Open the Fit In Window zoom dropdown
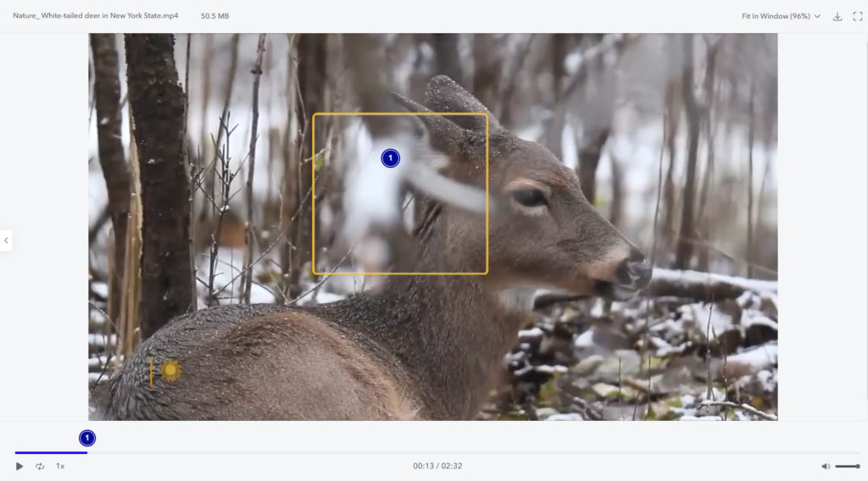This screenshot has width=868, height=481. coord(781,16)
